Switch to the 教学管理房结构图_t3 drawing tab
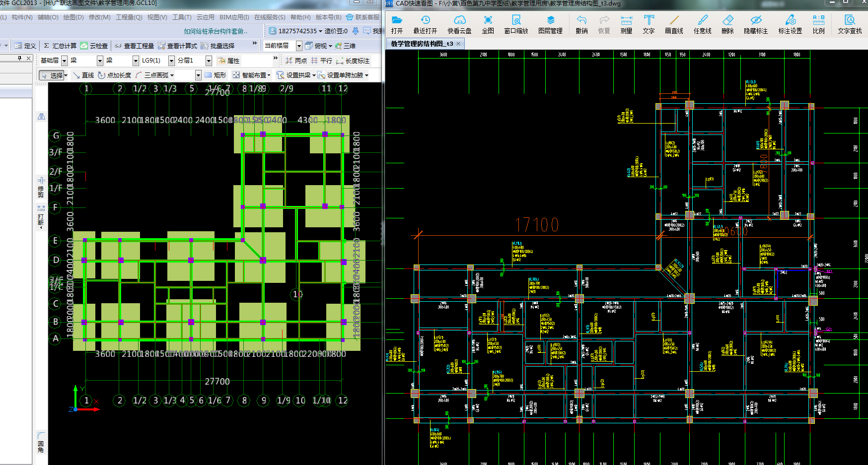Screen dimensions: 868x465 (422, 44)
